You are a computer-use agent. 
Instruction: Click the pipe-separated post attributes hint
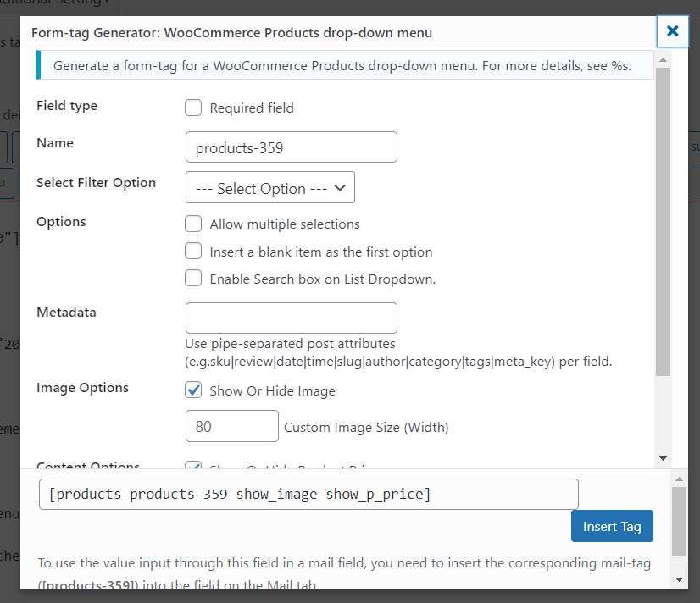[x=398, y=352]
